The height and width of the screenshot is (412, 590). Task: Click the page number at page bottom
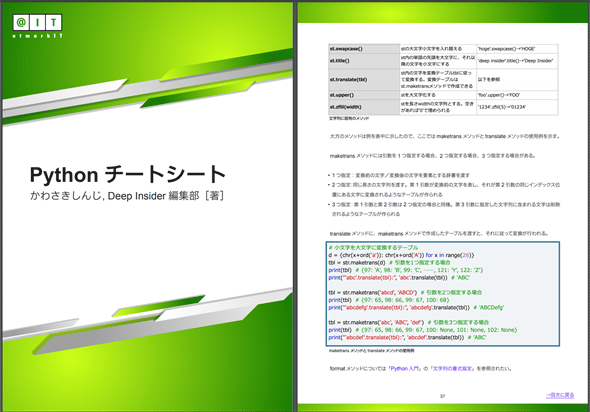pyautogui.click(x=442, y=396)
